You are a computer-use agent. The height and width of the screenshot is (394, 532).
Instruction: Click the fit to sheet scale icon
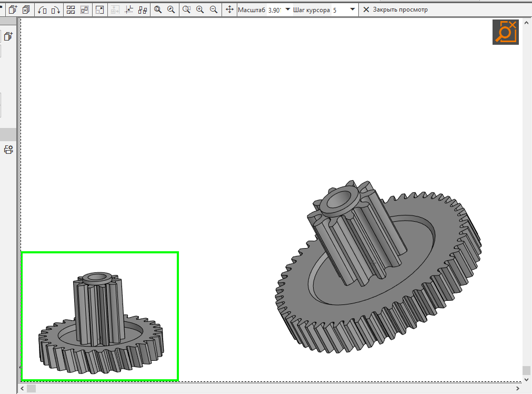point(100,9)
